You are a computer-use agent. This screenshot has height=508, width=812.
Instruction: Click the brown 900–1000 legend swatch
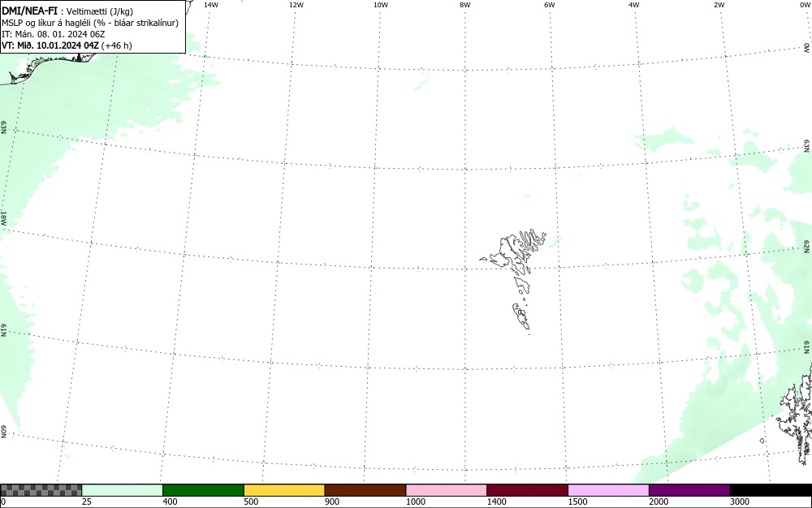click(365, 490)
